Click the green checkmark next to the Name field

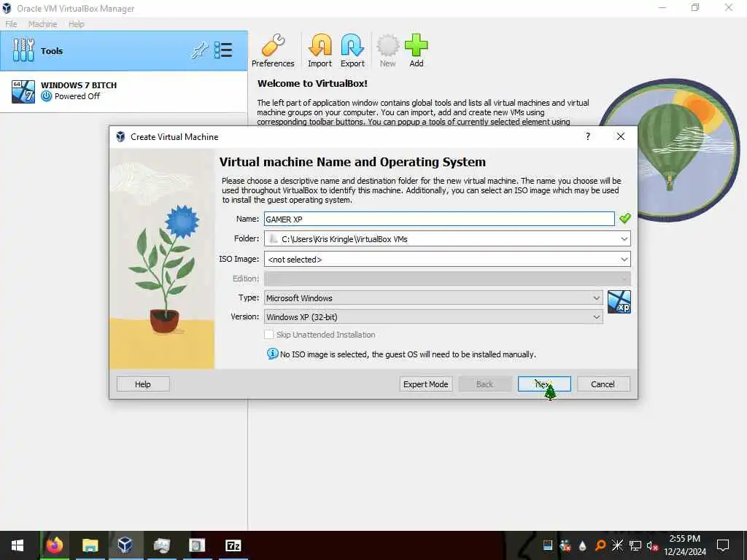point(624,219)
